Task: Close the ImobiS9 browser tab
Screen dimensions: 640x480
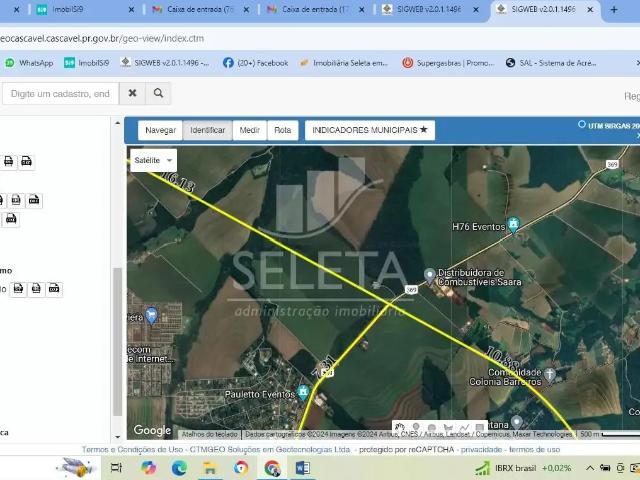Action: pyautogui.click(x=131, y=9)
